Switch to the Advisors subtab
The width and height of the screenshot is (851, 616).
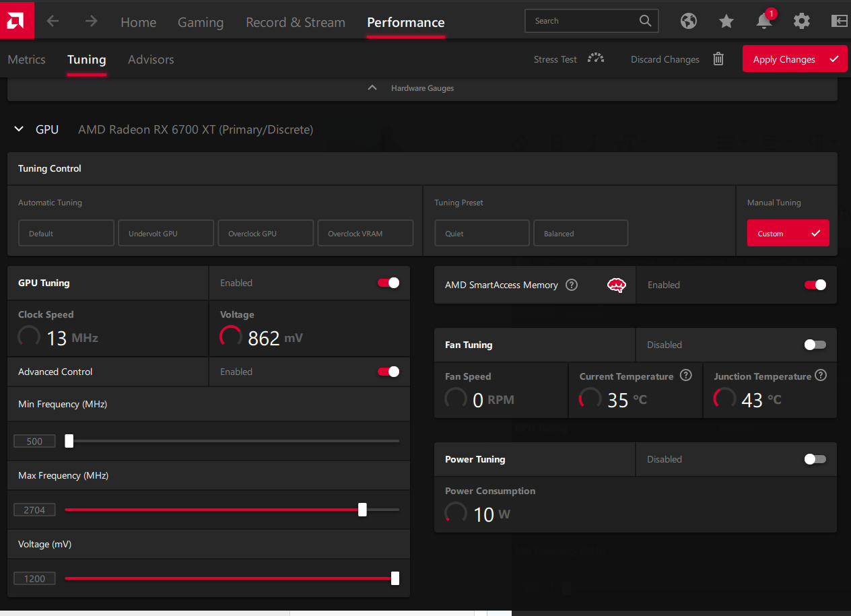pyautogui.click(x=151, y=59)
